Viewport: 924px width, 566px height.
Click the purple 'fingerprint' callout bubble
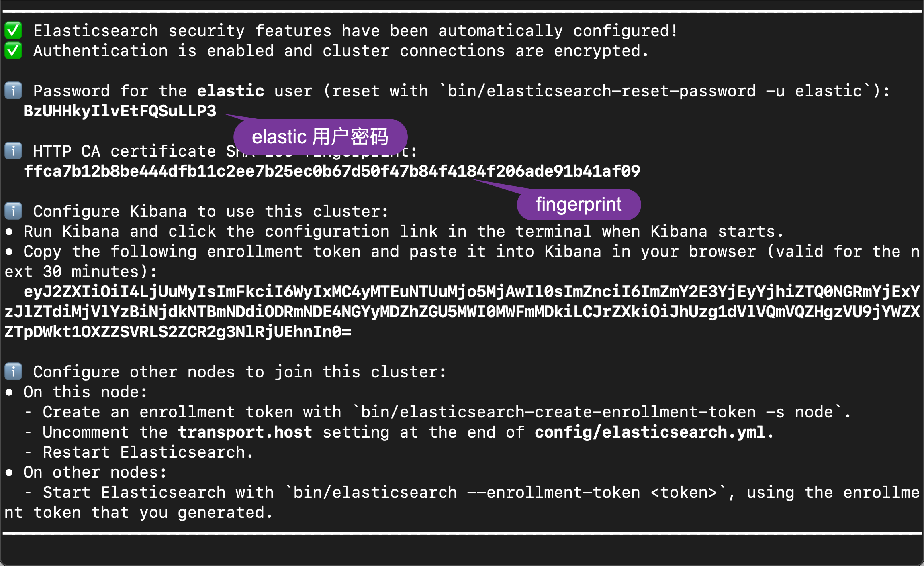click(579, 205)
